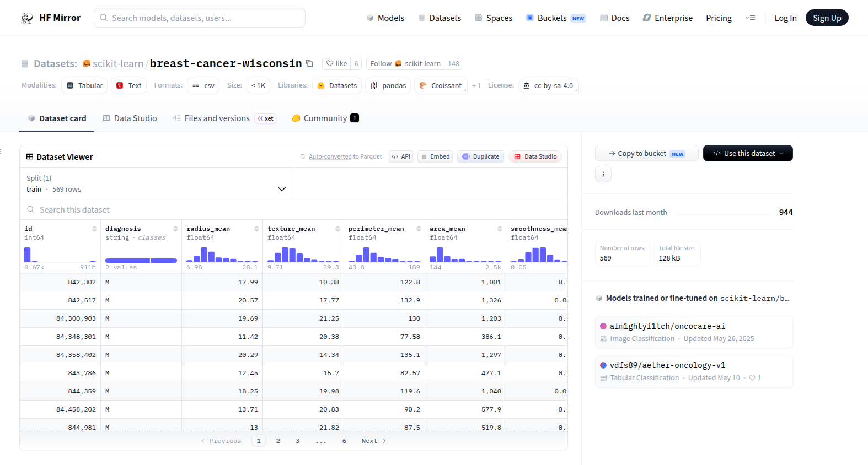Open the Enterprise menu item

(667, 18)
